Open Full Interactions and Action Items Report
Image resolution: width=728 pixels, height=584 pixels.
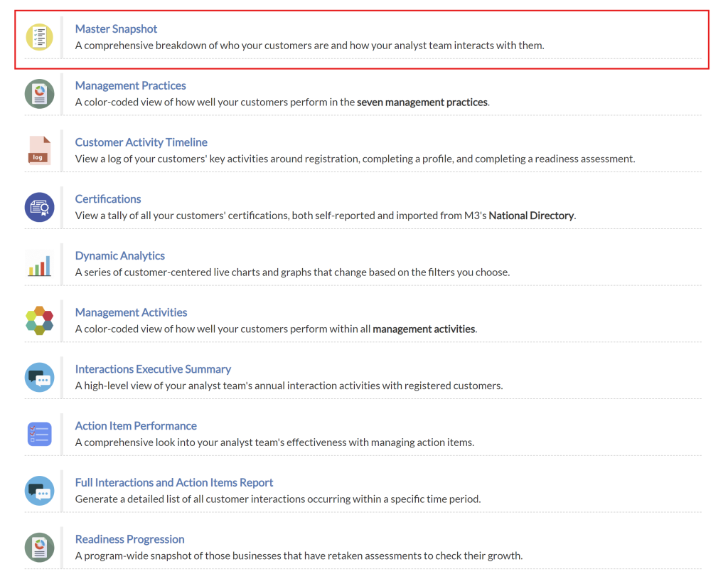[174, 483]
